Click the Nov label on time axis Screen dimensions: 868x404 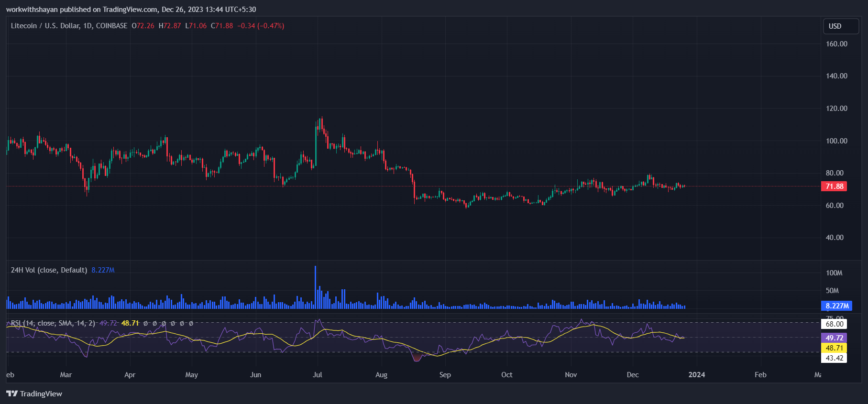click(x=571, y=375)
